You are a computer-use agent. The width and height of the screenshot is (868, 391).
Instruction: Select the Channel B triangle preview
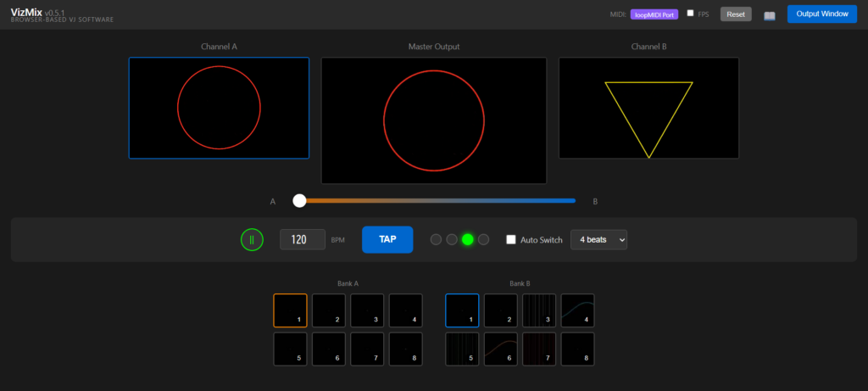click(648, 108)
